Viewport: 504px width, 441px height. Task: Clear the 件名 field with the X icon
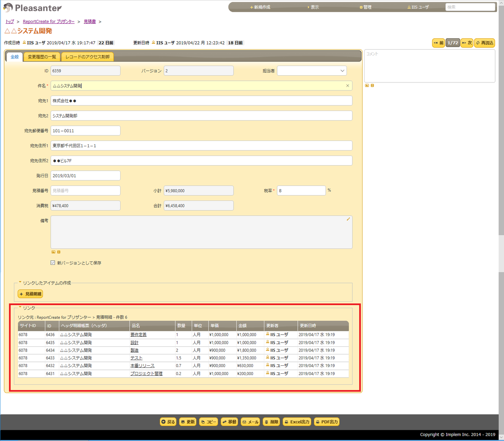point(347,86)
